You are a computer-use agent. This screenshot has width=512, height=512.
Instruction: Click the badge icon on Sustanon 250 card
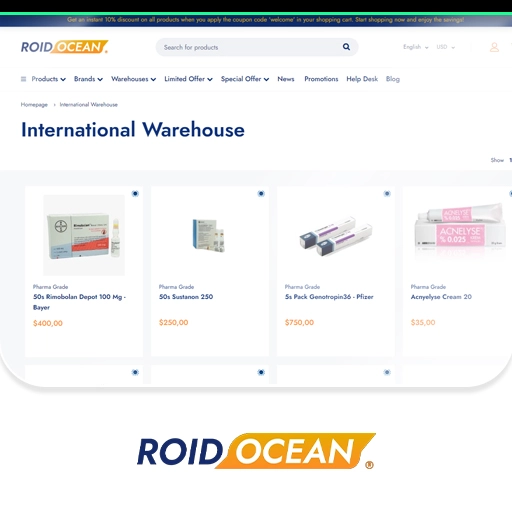pos(261,194)
